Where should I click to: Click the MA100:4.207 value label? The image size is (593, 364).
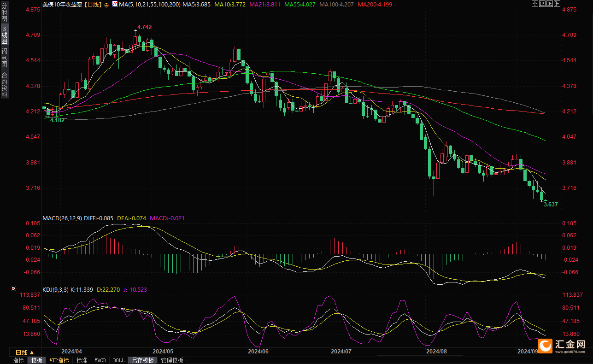336,5
